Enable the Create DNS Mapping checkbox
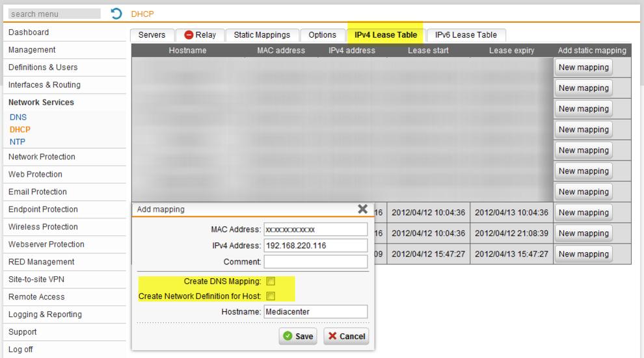This screenshot has height=358, width=644. click(x=270, y=281)
